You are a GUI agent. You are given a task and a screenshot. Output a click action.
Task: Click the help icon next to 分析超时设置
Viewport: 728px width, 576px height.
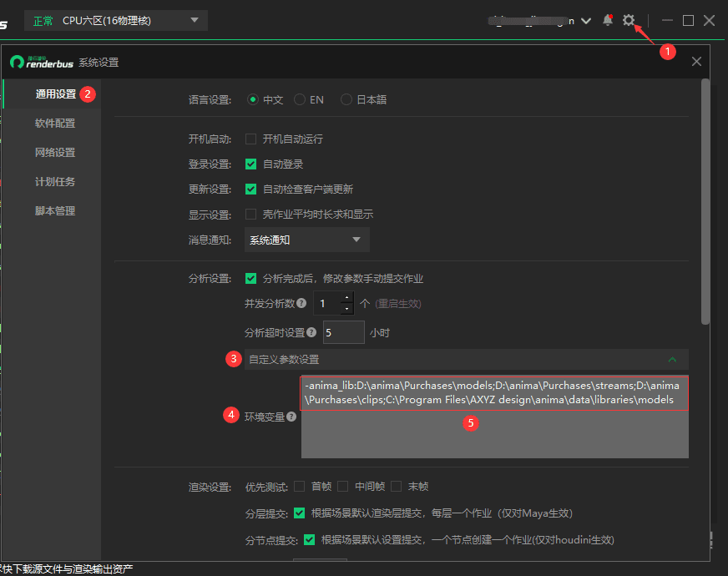[311, 332]
